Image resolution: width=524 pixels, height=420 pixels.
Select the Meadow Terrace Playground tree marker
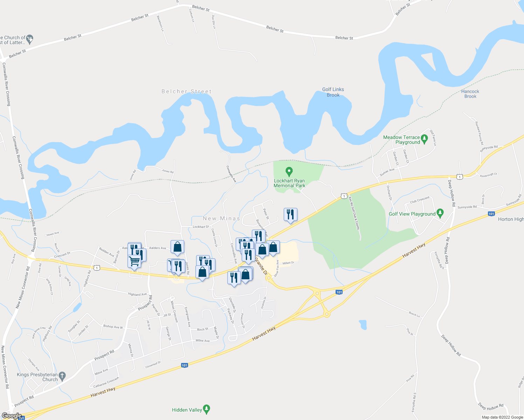424,139
